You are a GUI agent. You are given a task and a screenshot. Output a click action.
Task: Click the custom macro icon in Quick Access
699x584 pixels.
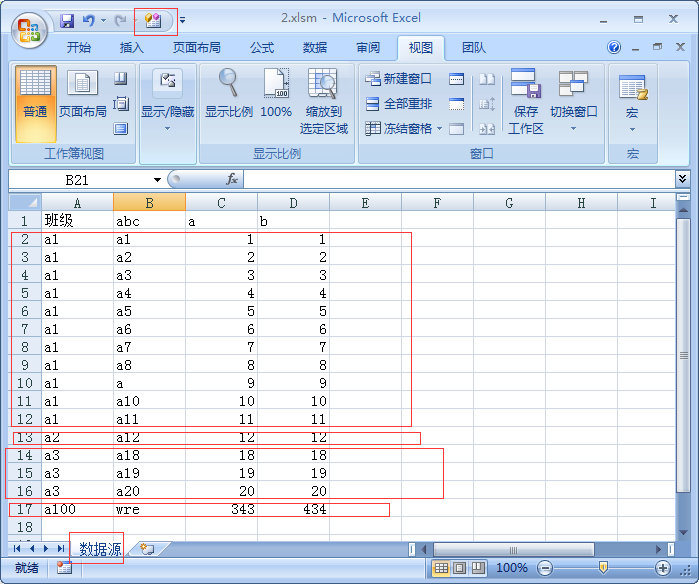pyautogui.click(x=153, y=21)
